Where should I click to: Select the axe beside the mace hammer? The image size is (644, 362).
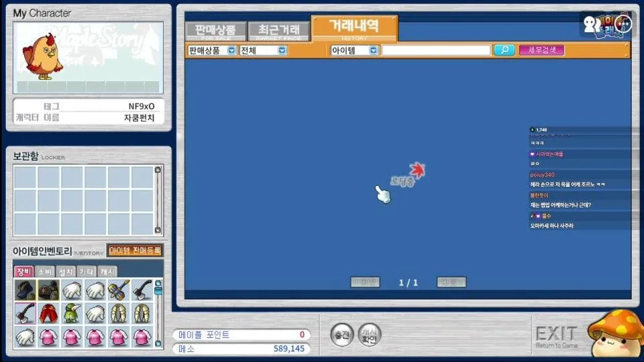(142, 290)
